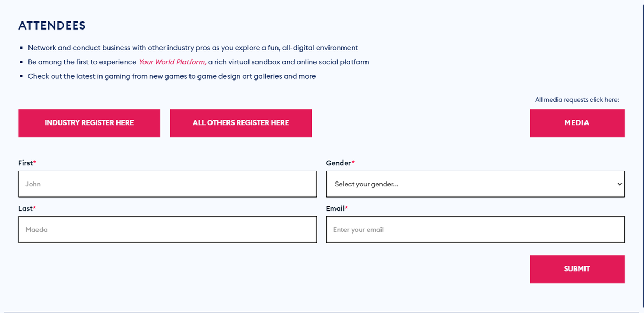
Task: Click the ATTENDEES heading
Action: (x=52, y=26)
